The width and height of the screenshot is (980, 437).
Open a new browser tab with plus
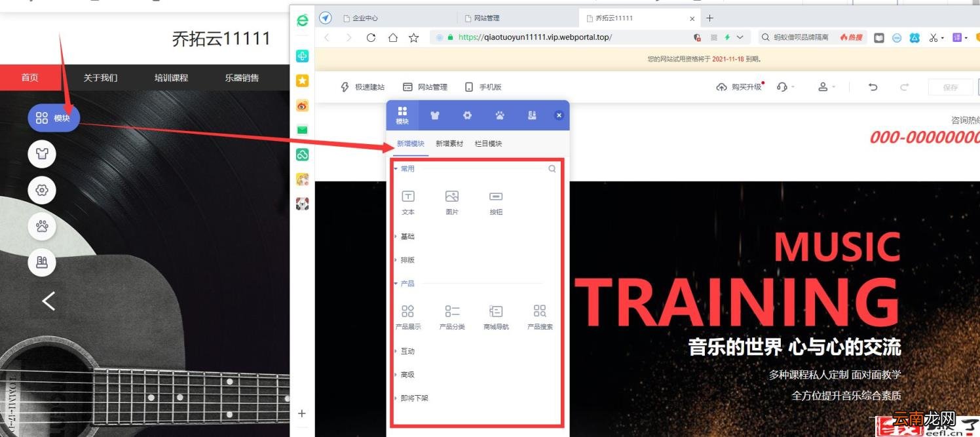pos(709,18)
